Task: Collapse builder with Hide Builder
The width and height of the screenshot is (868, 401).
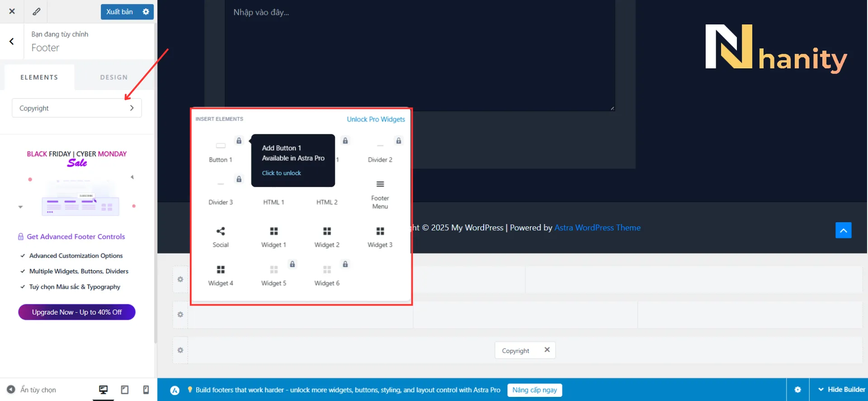Action: coord(841,390)
